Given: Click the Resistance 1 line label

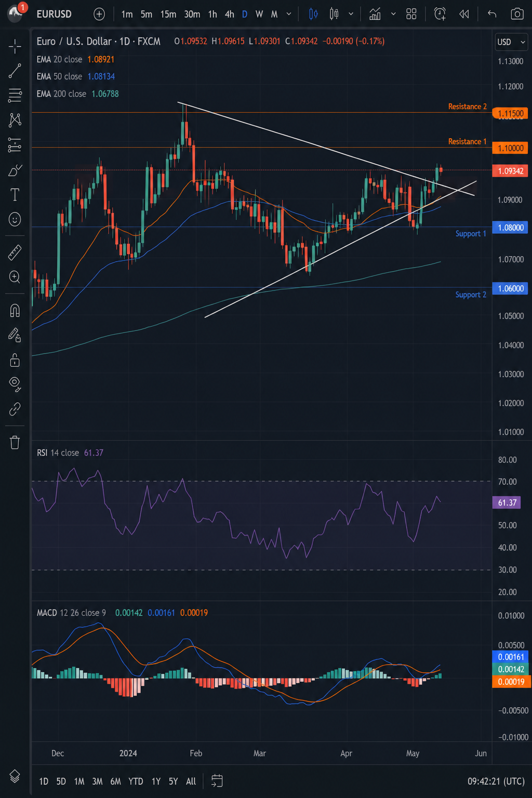Looking at the screenshot, I should (x=467, y=141).
